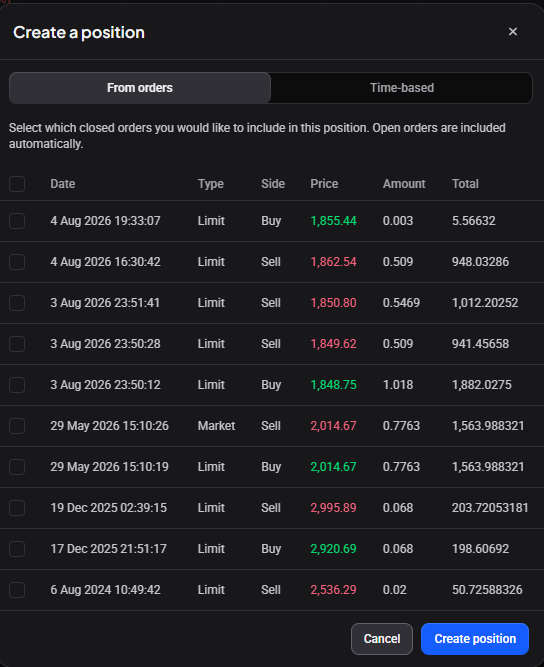This screenshot has height=667, width=544.
Task: Toggle the select-all checkbox in header
Action: tap(17, 184)
